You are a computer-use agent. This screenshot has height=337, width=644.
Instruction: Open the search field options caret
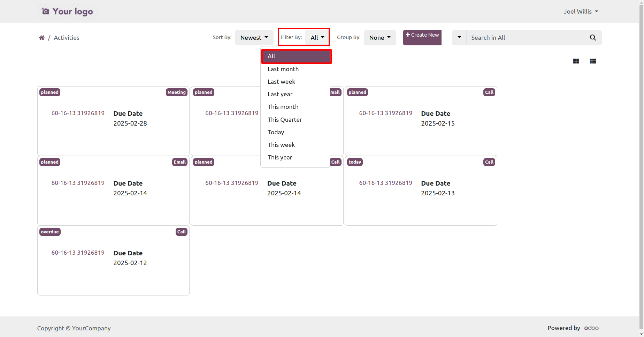(459, 38)
